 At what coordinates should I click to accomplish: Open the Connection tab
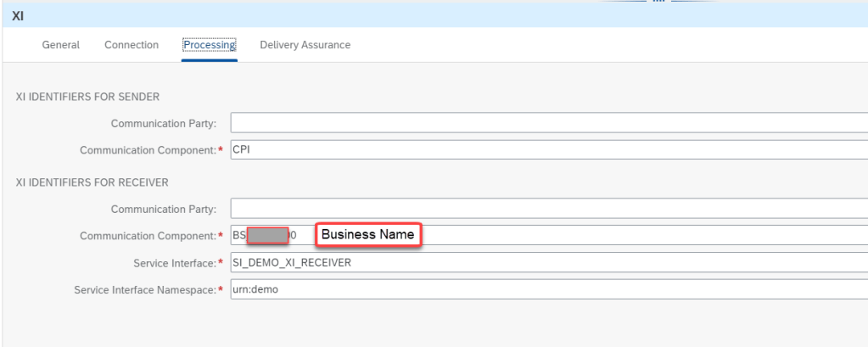click(132, 45)
